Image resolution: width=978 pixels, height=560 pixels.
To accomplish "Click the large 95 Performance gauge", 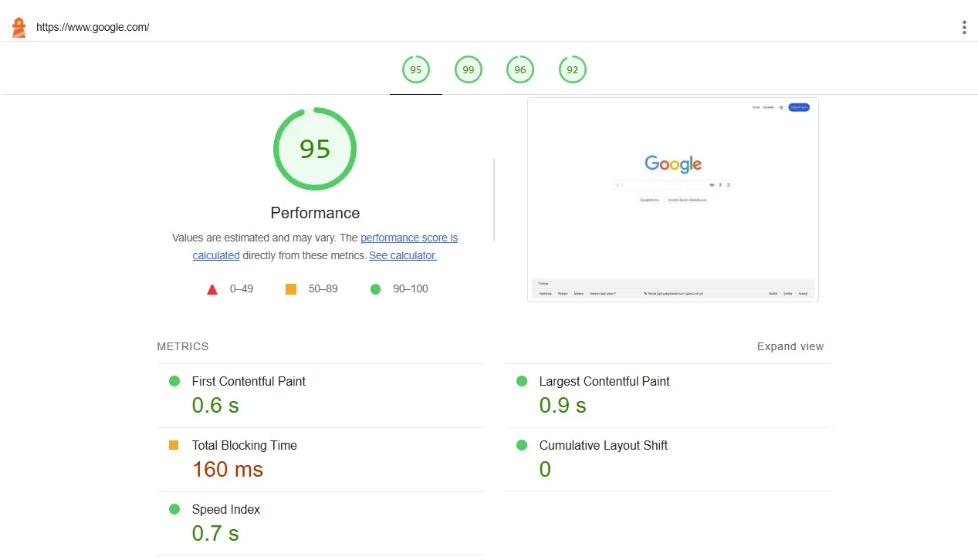I will pyautogui.click(x=315, y=149).
